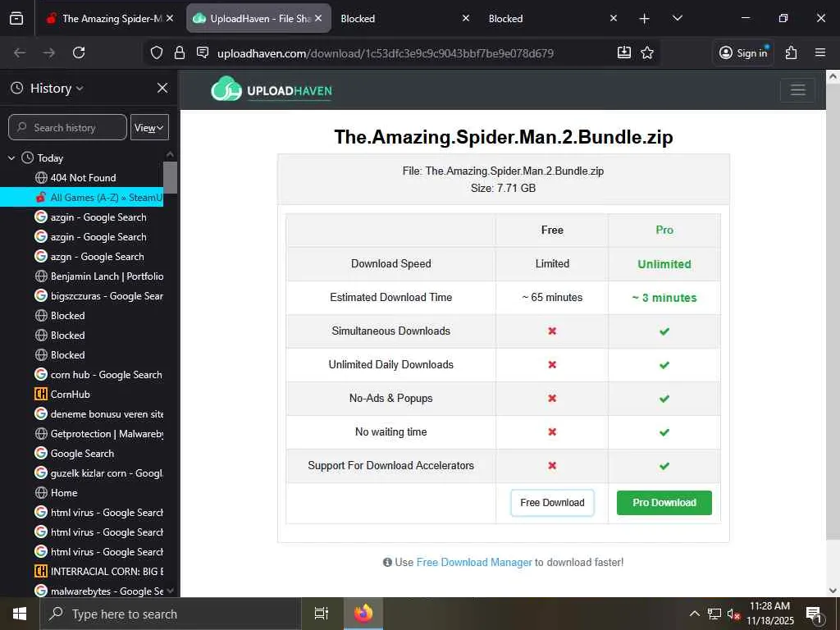Open the View sort dropdown

click(x=149, y=127)
